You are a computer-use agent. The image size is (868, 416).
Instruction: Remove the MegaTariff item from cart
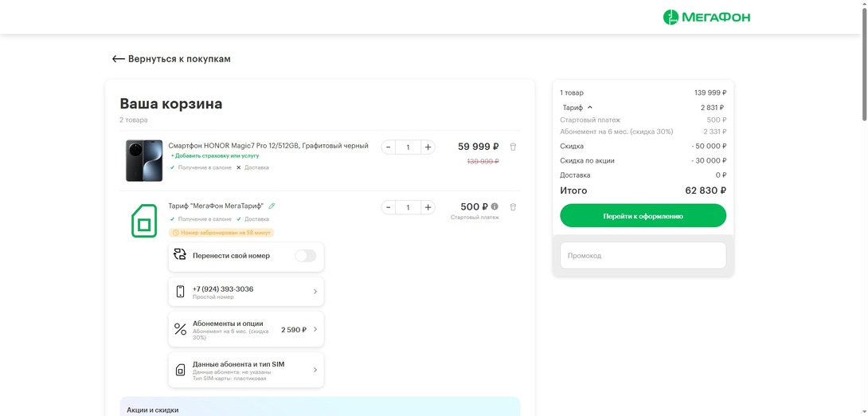(x=513, y=207)
